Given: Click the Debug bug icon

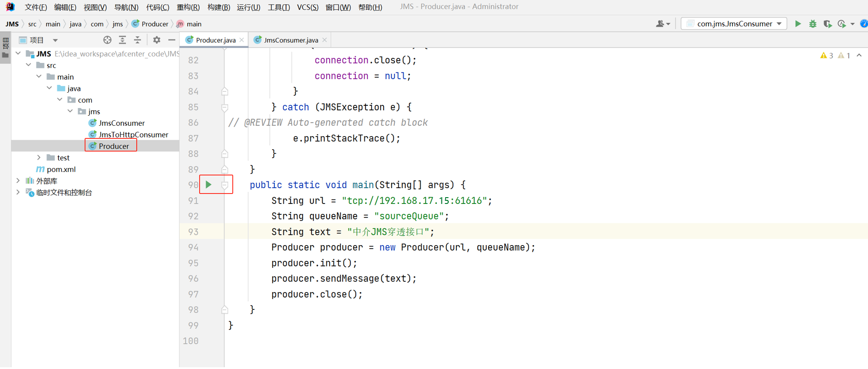Looking at the screenshot, I should pyautogui.click(x=813, y=24).
